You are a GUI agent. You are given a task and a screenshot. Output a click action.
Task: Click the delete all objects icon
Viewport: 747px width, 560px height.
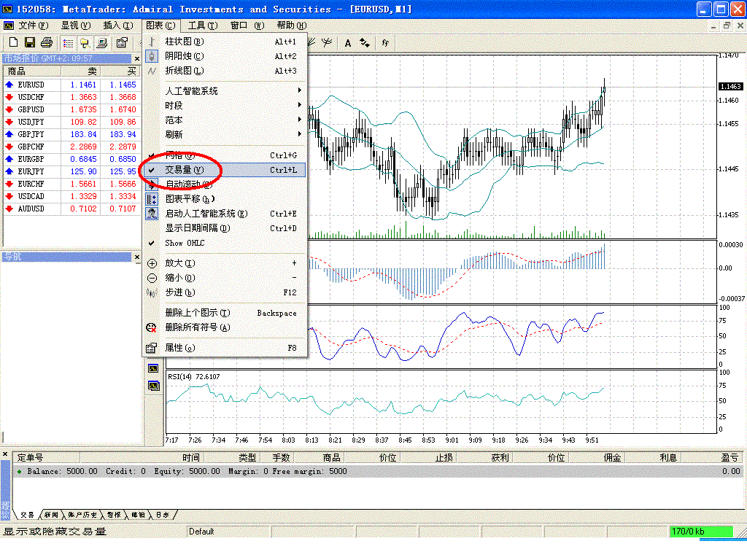point(152,327)
